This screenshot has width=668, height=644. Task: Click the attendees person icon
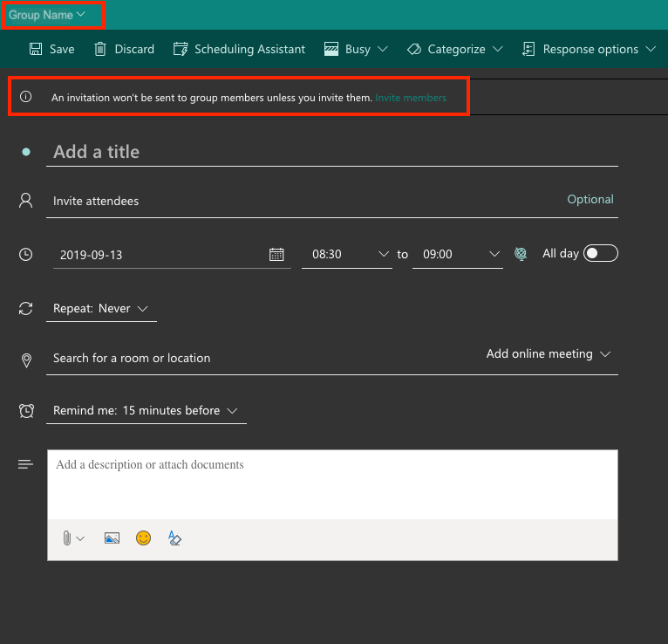click(x=25, y=201)
